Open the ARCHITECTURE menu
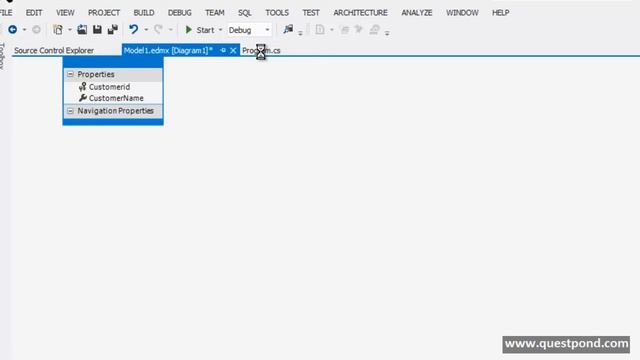Image resolution: width=640 pixels, height=360 pixels. point(360,13)
